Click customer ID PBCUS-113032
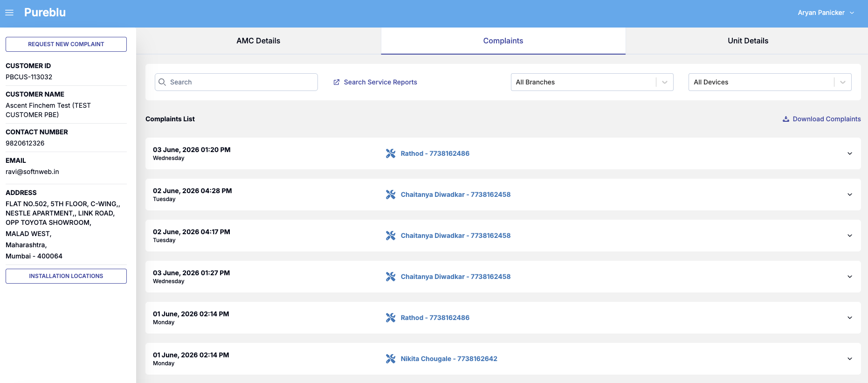The width and height of the screenshot is (868, 383). pos(29,77)
